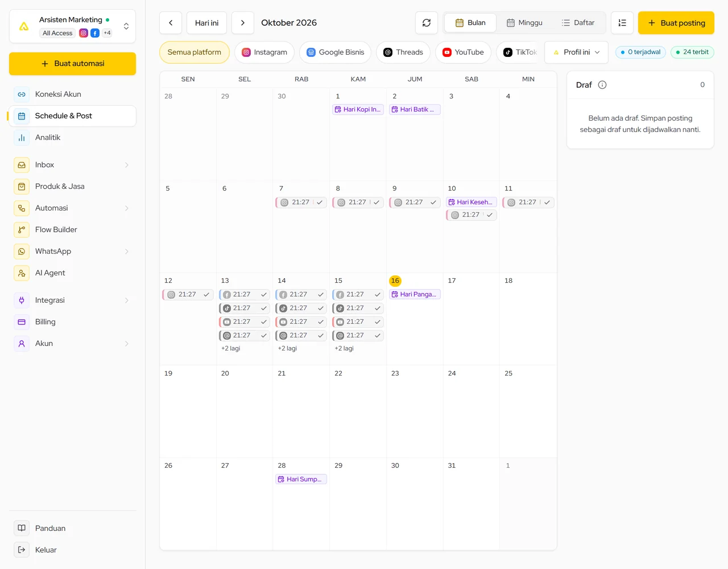Switch to Minggu view
The width and height of the screenshot is (728, 569).
(524, 23)
